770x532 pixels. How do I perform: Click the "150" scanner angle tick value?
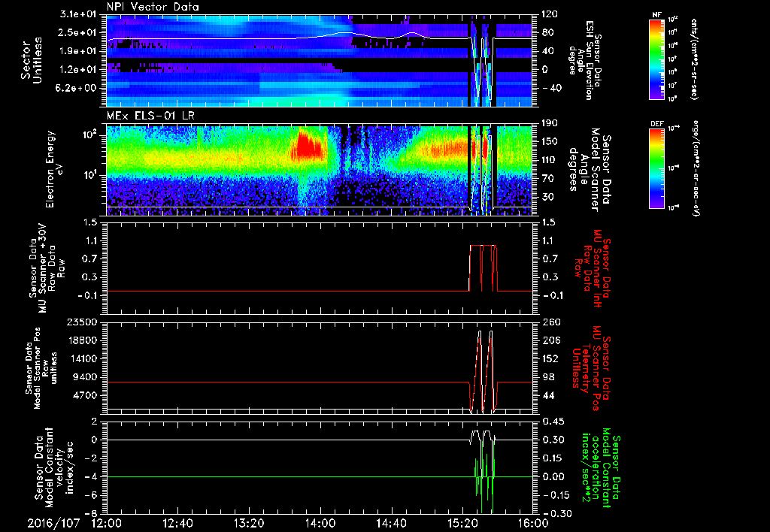pos(550,141)
